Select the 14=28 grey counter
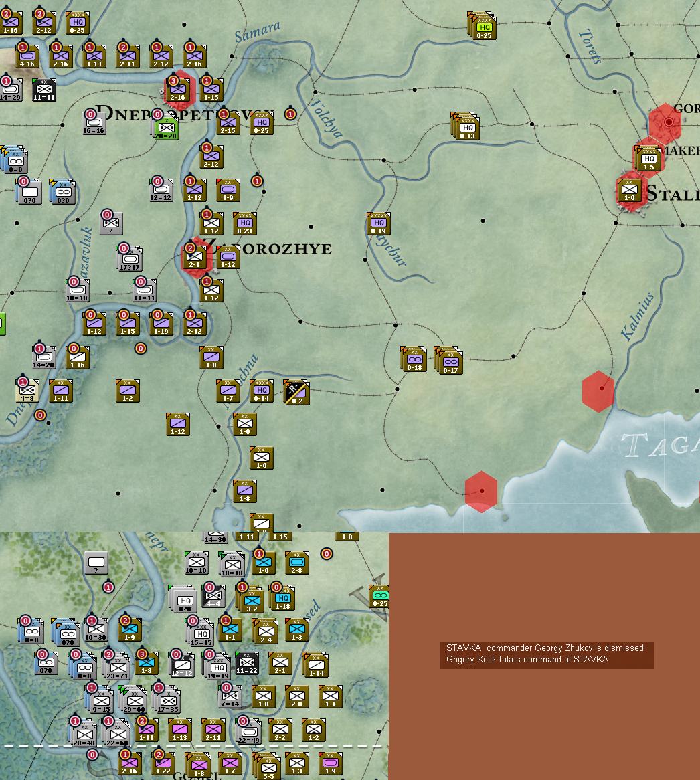This screenshot has height=780, width=700. click(44, 357)
